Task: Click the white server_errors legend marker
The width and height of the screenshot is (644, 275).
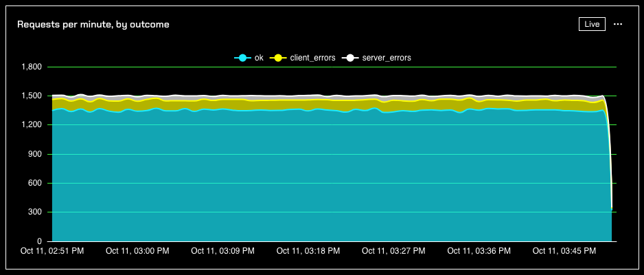Action: (x=350, y=58)
